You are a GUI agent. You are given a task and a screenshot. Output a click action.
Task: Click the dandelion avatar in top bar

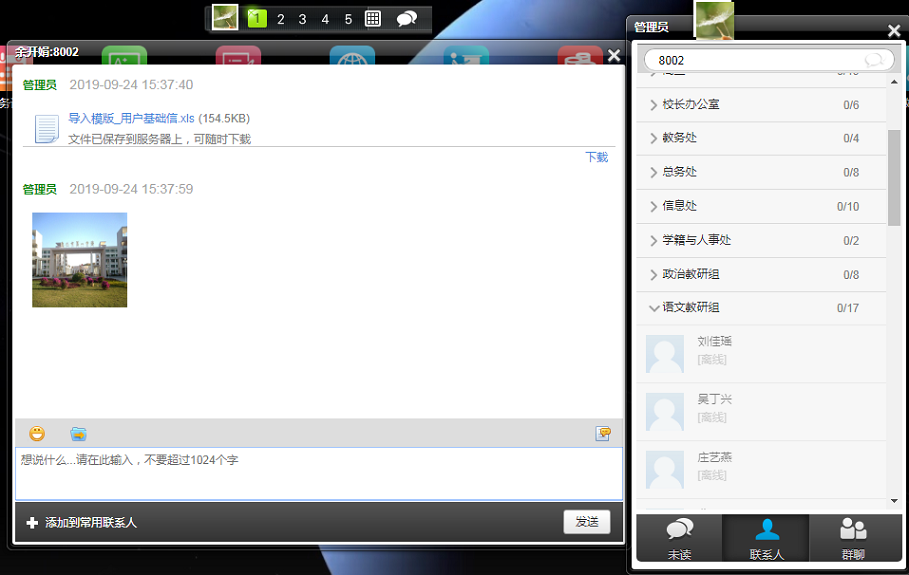225,18
